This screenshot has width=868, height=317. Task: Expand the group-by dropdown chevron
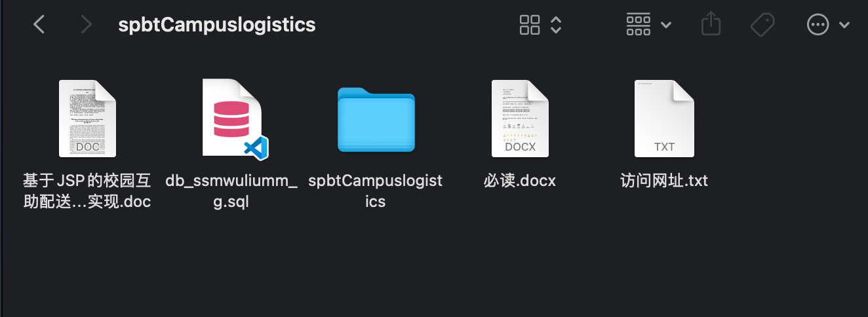[x=666, y=26]
